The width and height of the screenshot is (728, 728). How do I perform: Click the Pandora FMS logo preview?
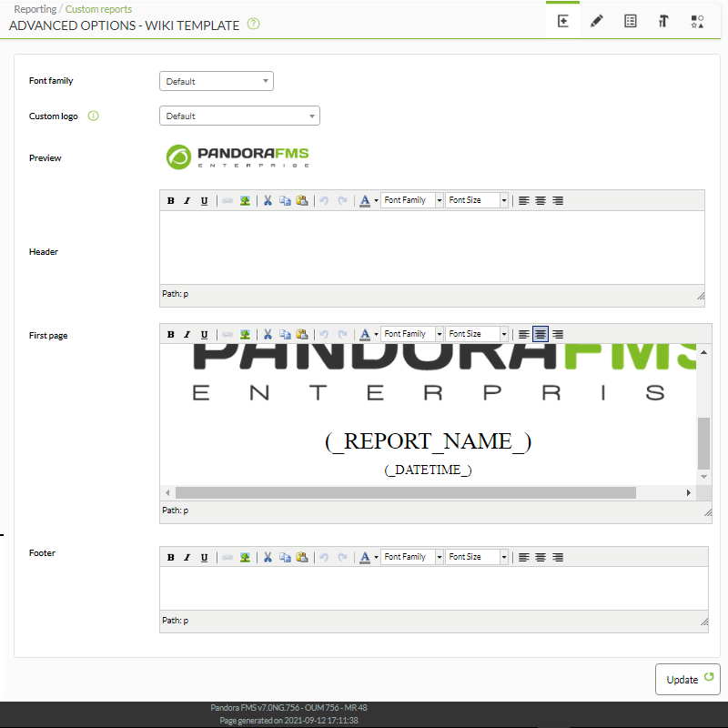(238, 157)
